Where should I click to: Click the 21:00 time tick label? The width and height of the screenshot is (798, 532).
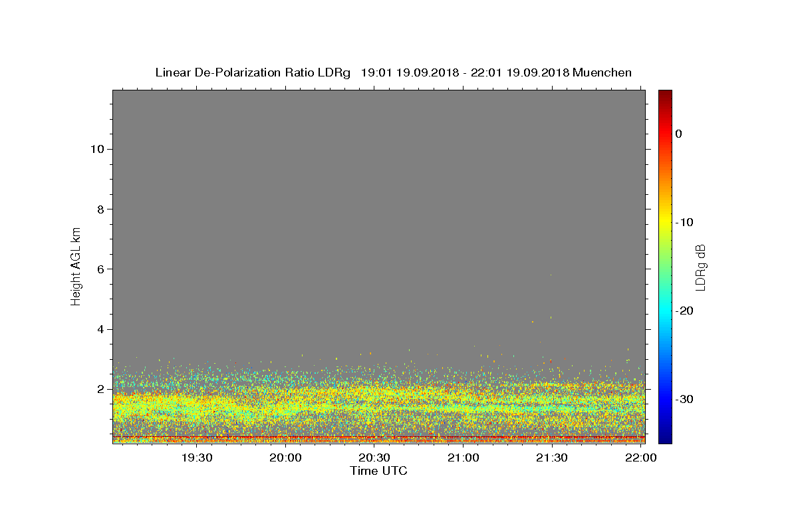[463, 458]
